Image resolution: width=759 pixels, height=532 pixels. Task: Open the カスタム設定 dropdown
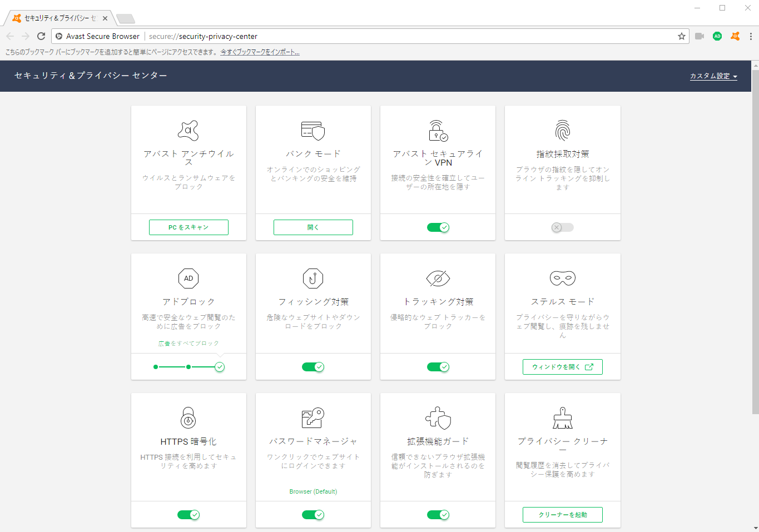coord(713,76)
